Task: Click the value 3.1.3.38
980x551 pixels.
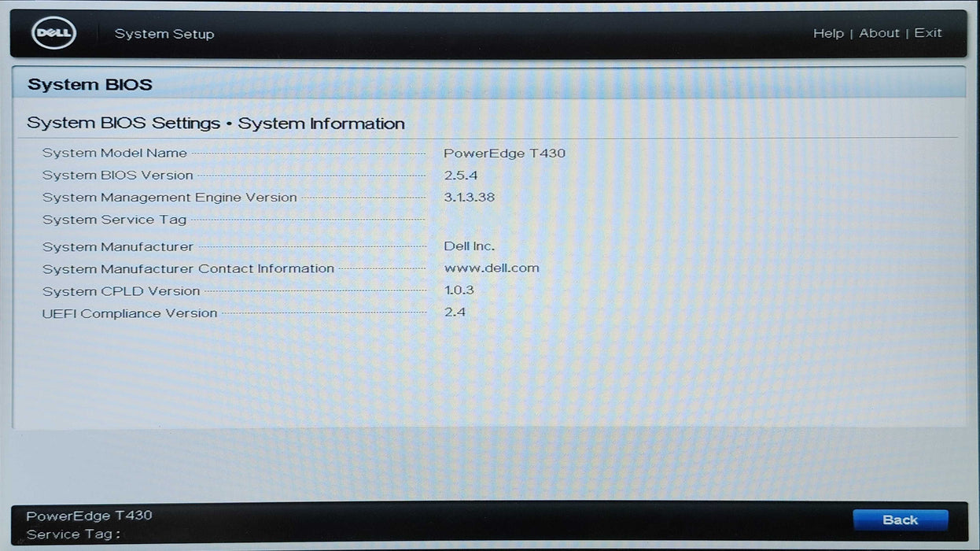Action: tap(470, 197)
